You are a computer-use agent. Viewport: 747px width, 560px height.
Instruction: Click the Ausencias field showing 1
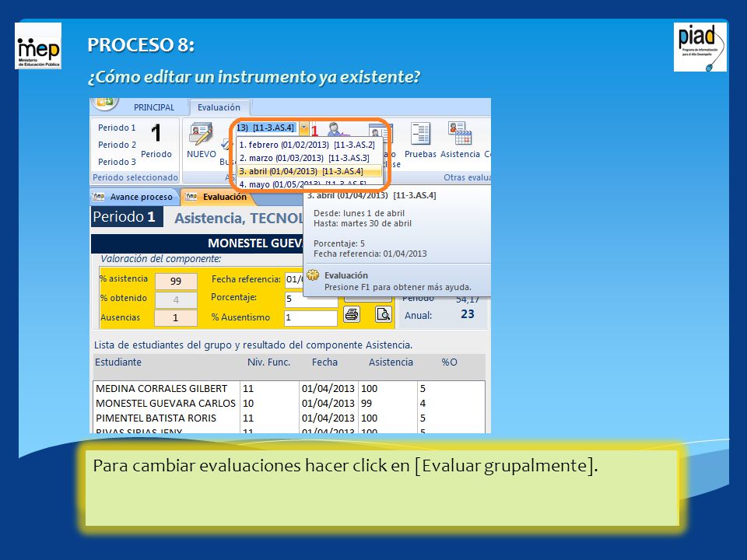(176, 318)
